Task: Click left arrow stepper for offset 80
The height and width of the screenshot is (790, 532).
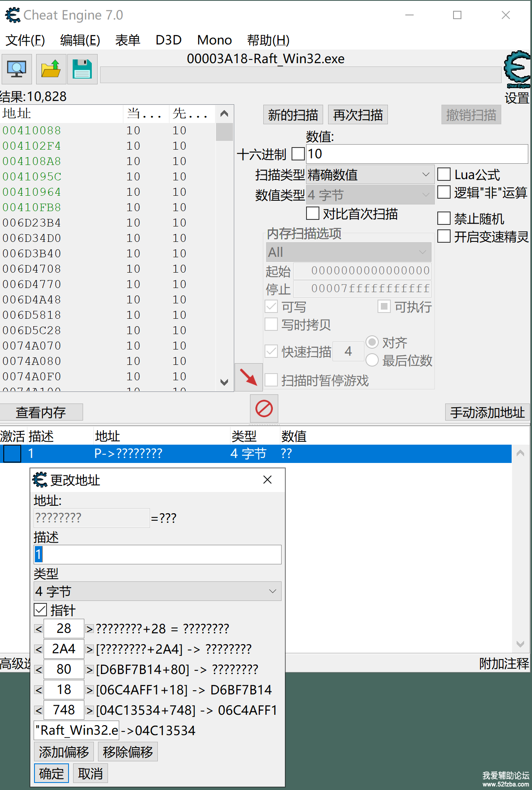Action: pyautogui.click(x=38, y=669)
